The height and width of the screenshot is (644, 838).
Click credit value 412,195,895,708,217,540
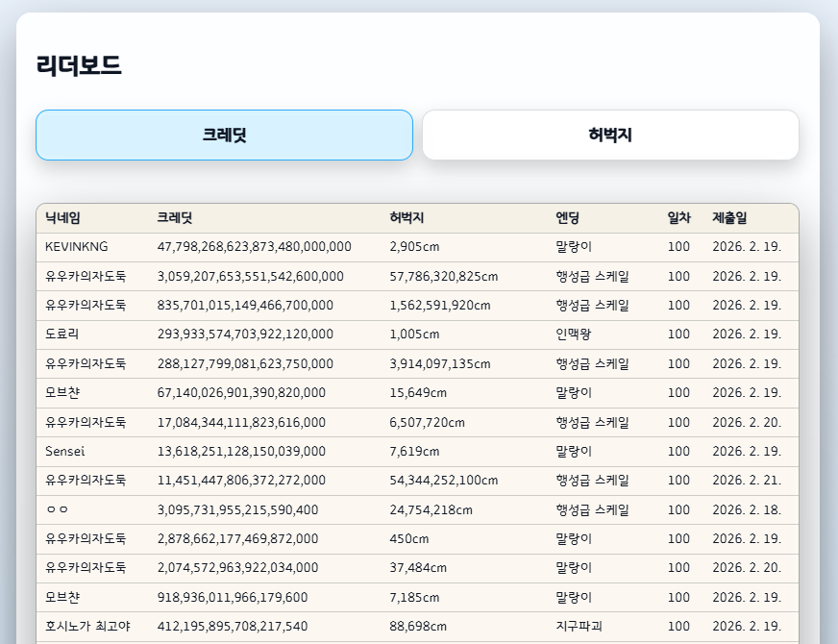[233, 627]
